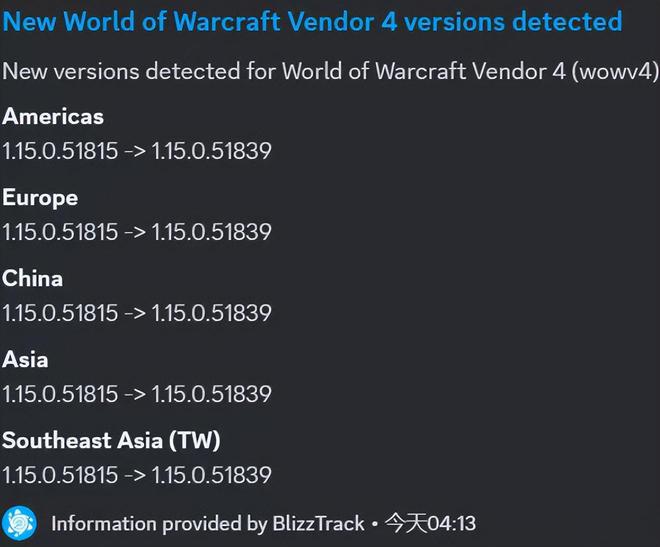Screen dimensions: 660x547
Task: Click the arrow in the China version line
Action: 135,313
